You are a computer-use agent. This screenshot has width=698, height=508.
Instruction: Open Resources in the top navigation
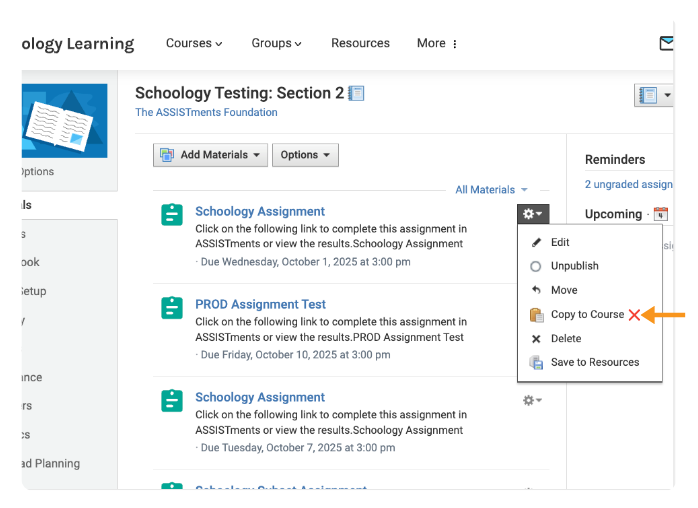tap(360, 44)
